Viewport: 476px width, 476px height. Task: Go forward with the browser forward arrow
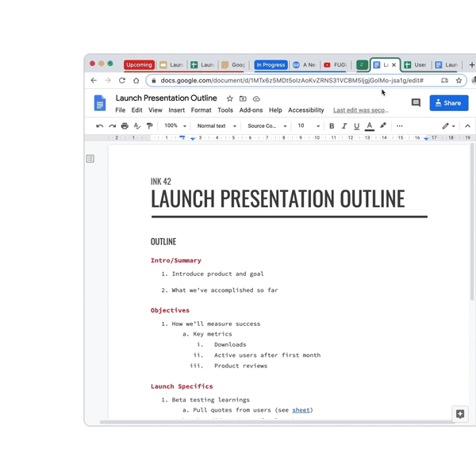[108, 80]
